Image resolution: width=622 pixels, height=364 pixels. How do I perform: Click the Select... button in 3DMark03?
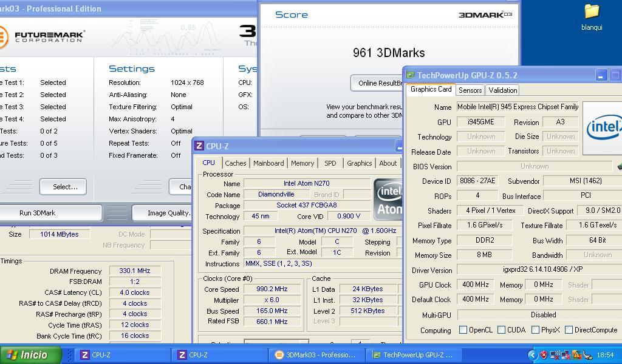click(x=63, y=187)
